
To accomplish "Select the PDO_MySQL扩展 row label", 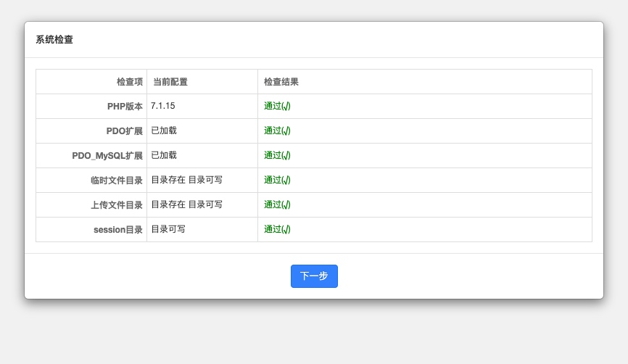I will [107, 156].
